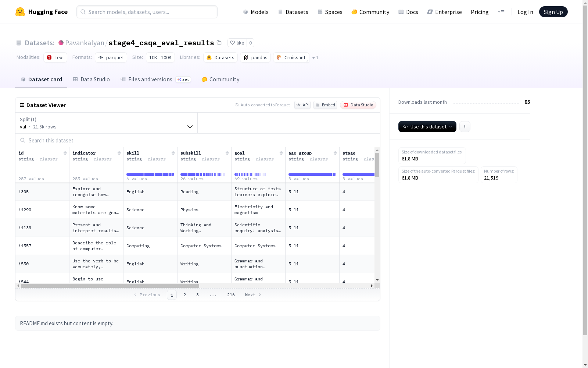588x368 pixels.
Task: Select the Computer Systems subskill cell
Action: (x=204, y=246)
